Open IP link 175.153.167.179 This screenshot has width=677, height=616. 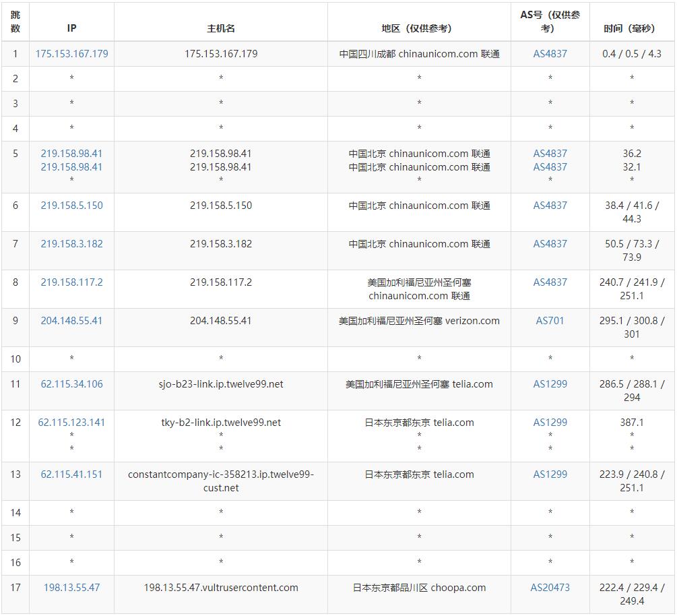(71, 54)
